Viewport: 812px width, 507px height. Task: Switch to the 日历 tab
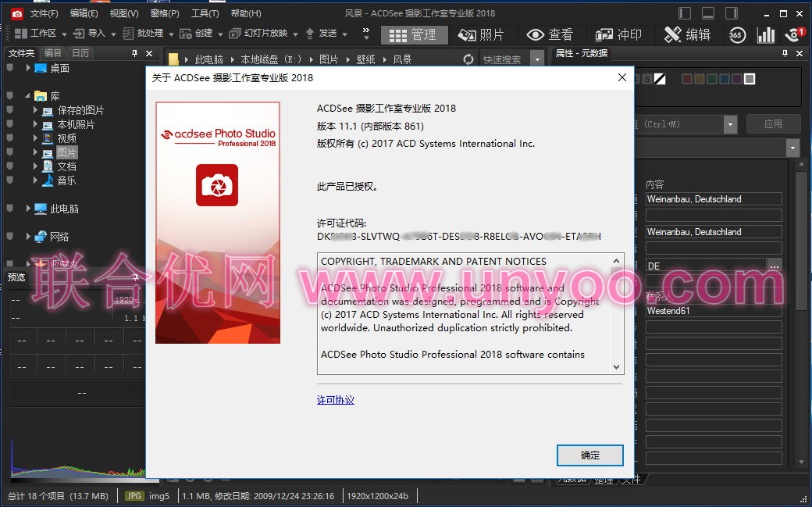80,53
